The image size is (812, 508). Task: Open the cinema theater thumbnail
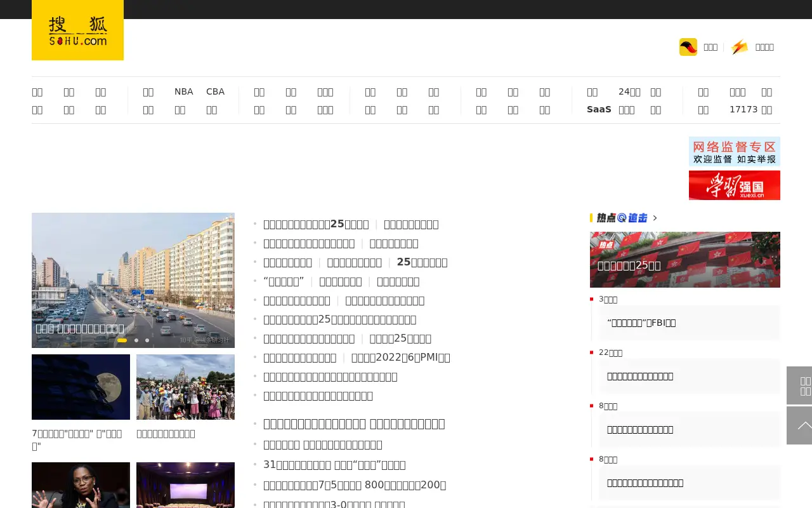[x=185, y=485]
